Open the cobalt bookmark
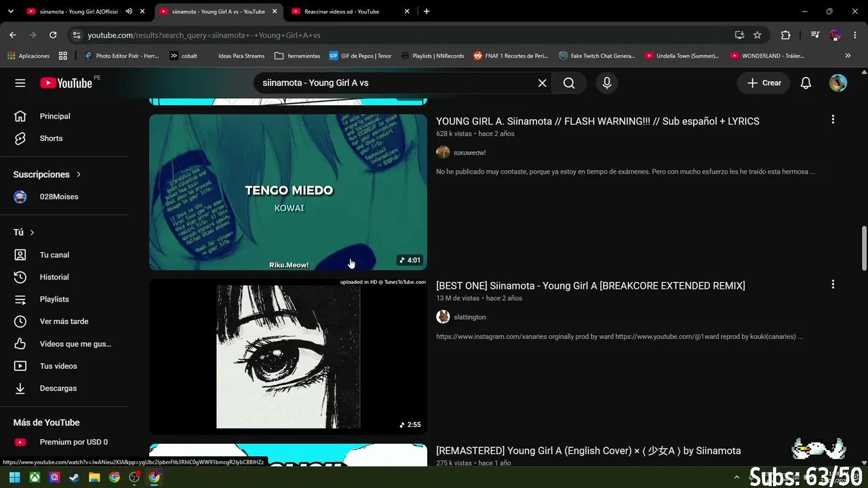This screenshot has width=868, height=488. (183, 56)
